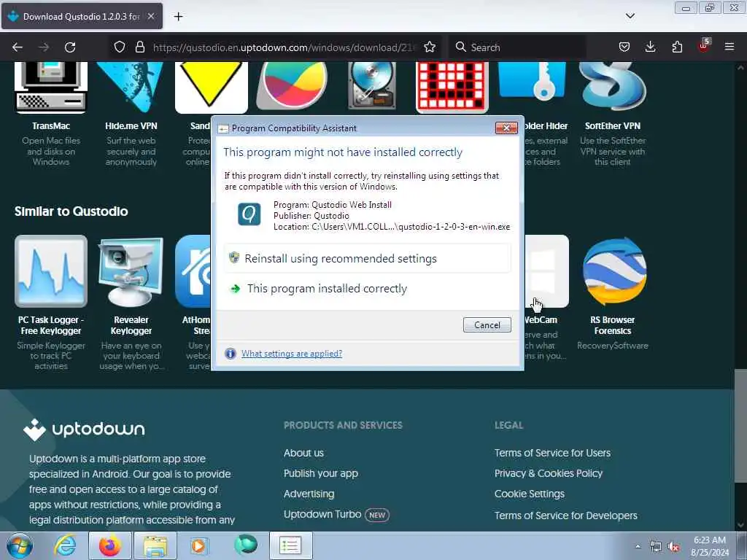Open the TransMac app icon

coord(51,87)
